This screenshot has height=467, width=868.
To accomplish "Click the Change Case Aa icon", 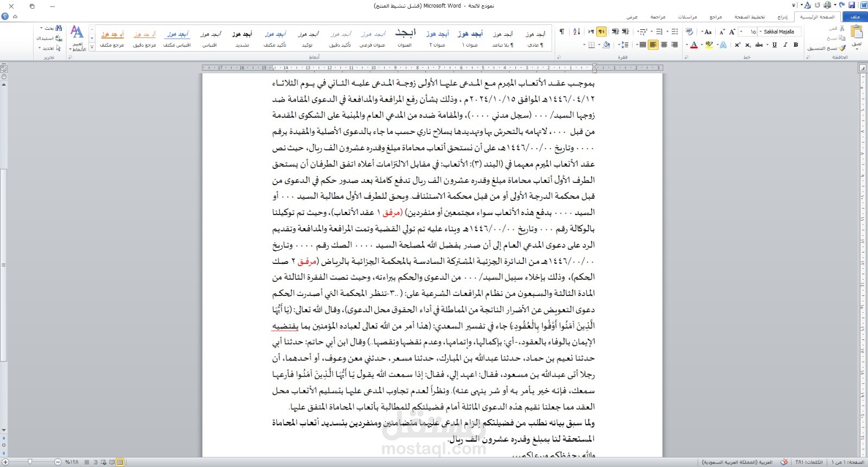I will point(708,31).
